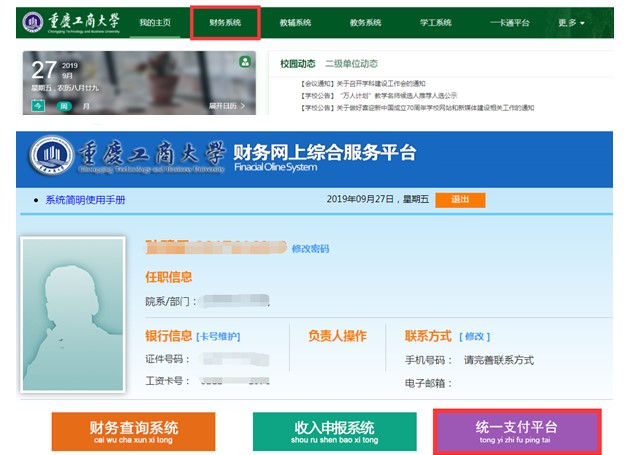Expand the calendar with 展开日历
The width and height of the screenshot is (630, 455).
pos(226,105)
